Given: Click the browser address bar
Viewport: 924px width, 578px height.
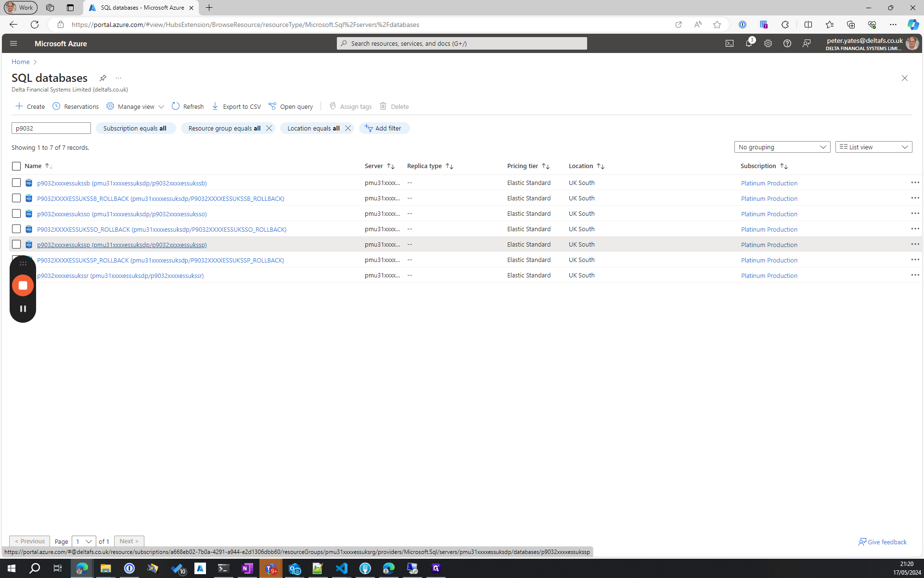Looking at the screenshot, I should (x=366, y=25).
